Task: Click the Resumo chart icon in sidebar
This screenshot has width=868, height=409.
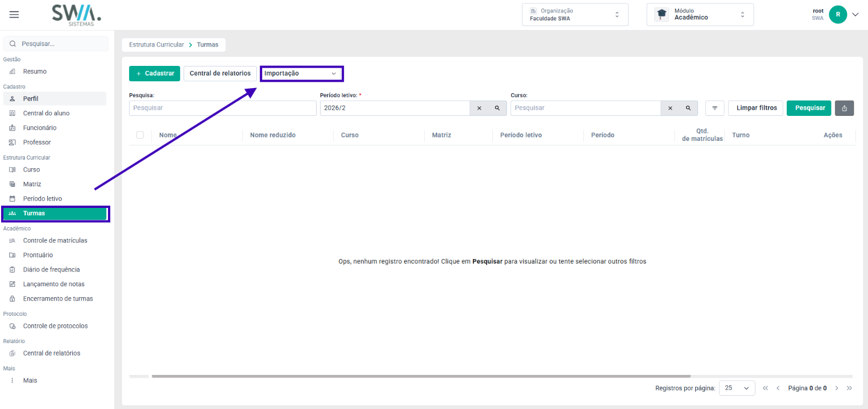Action: point(13,72)
